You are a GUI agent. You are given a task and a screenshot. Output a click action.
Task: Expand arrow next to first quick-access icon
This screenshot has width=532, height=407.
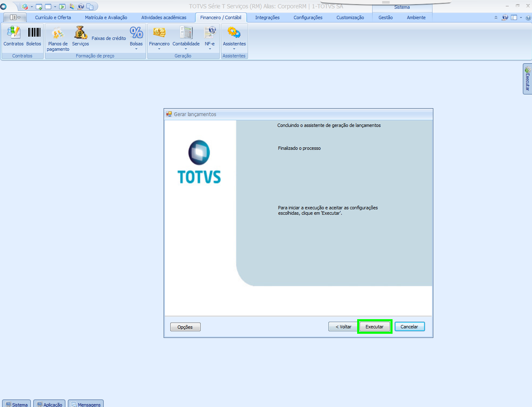(x=32, y=7)
